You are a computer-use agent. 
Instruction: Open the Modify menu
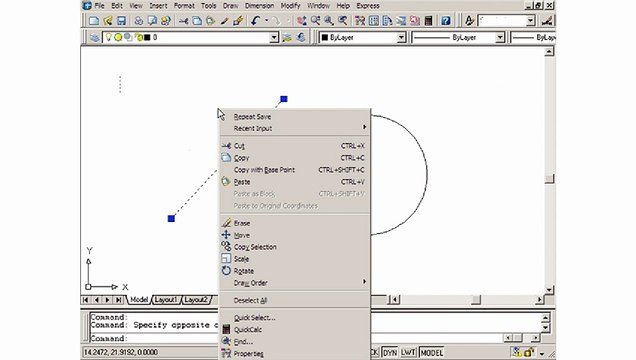pos(290,6)
